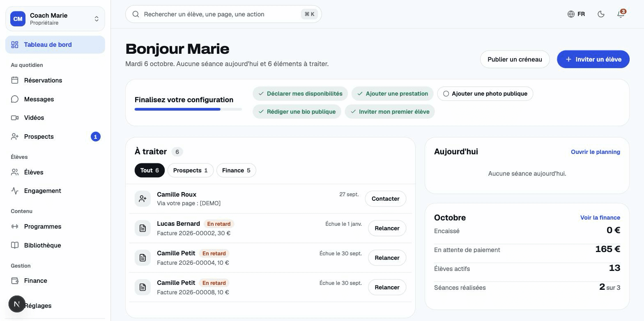Click the En retard tag on Lucas Bernard
Viewport: 644px width, 321px height.
coord(219,224)
